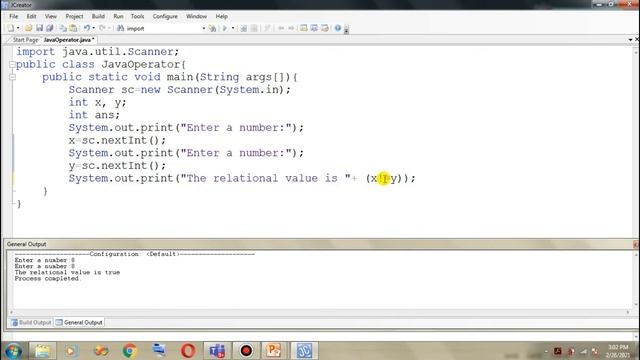The image size is (640, 360).
Task: Click the 'int x, y;' declaration line
Action: pos(98,102)
